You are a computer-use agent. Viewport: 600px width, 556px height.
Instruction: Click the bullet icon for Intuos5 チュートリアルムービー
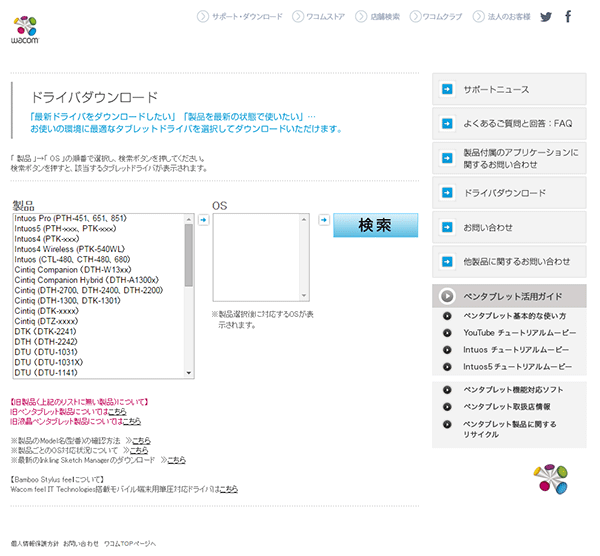coord(447,367)
